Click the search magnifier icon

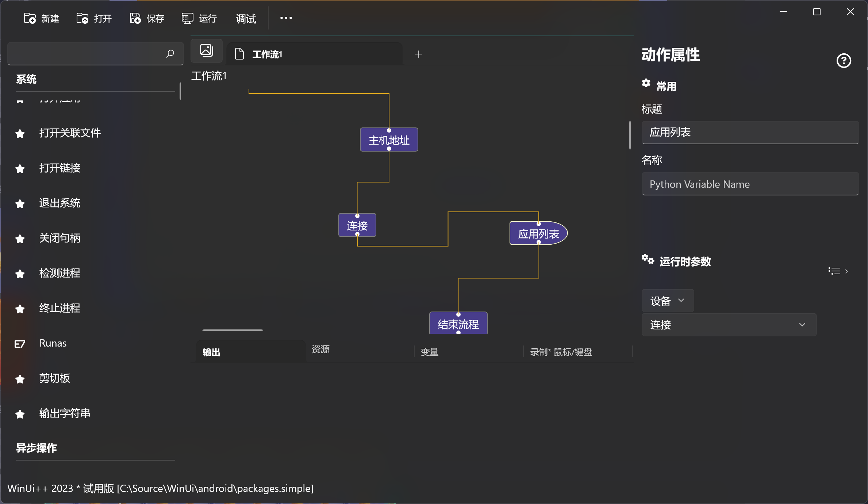(x=170, y=54)
